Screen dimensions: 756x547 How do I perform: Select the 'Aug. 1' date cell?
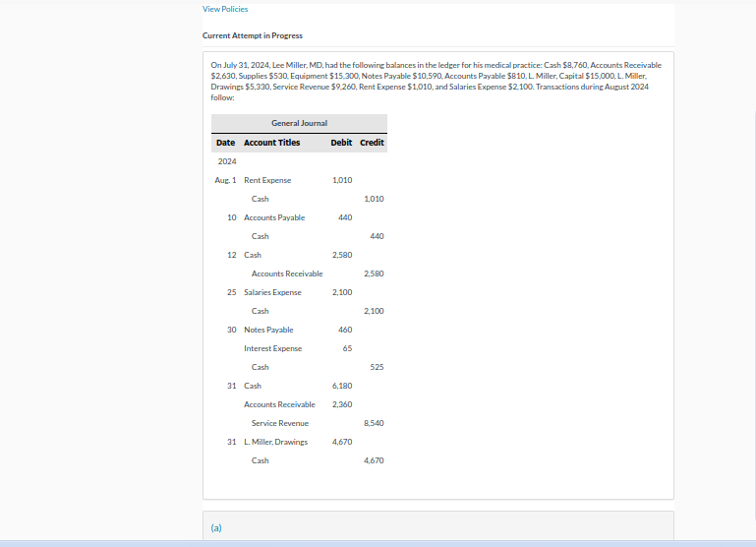(226, 180)
